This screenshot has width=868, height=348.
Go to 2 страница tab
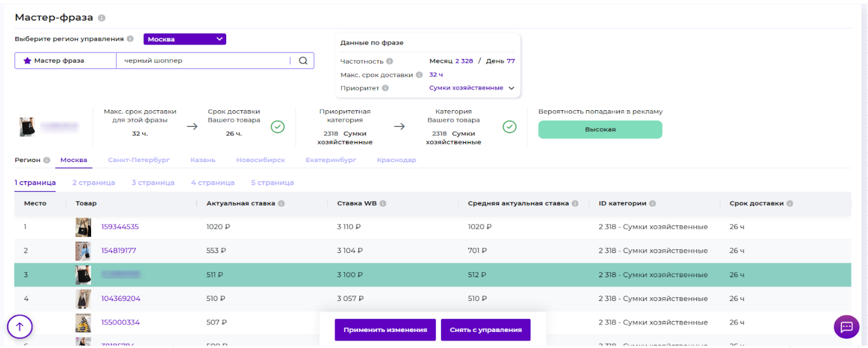[93, 183]
